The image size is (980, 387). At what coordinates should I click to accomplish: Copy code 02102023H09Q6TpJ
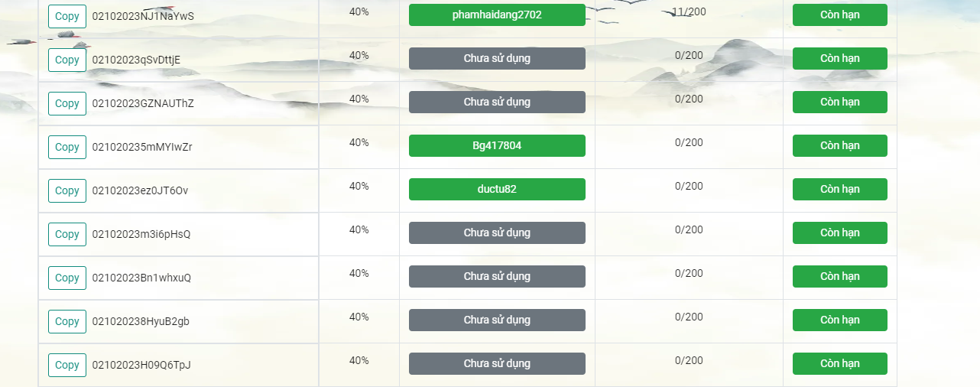click(x=67, y=365)
